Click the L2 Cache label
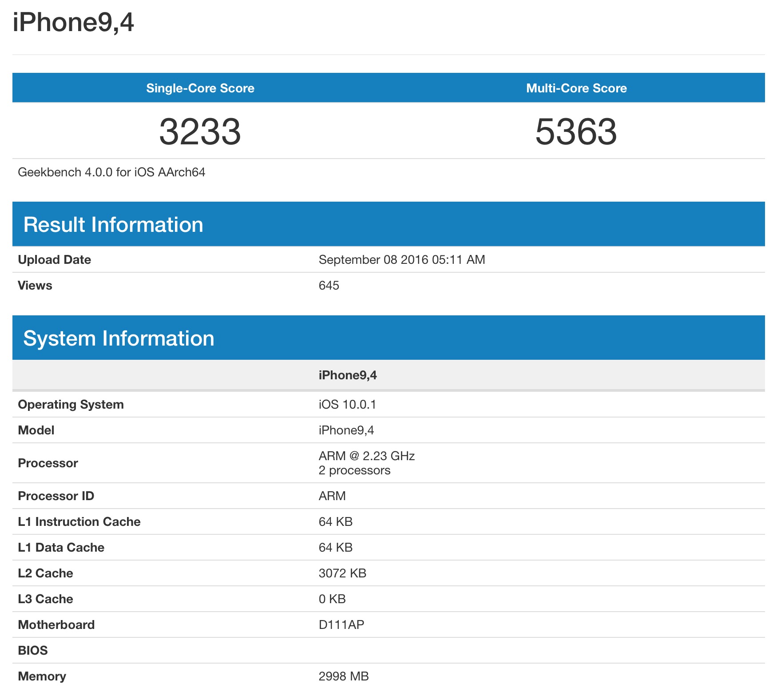The height and width of the screenshot is (700, 777). pos(45,573)
